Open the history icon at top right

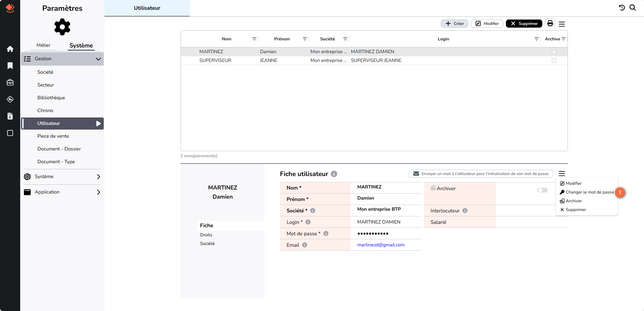coord(622,8)
